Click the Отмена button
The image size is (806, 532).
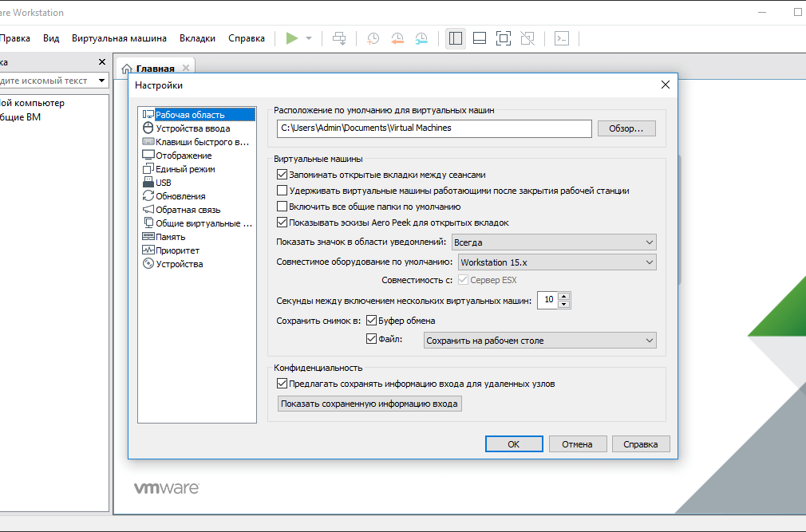coord(578,444)
